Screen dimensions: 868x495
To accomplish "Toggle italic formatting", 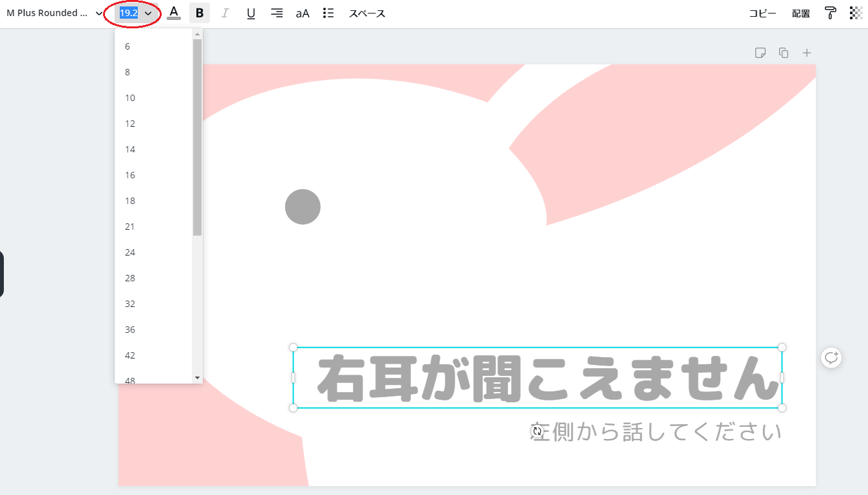I will tap(225, 13).
